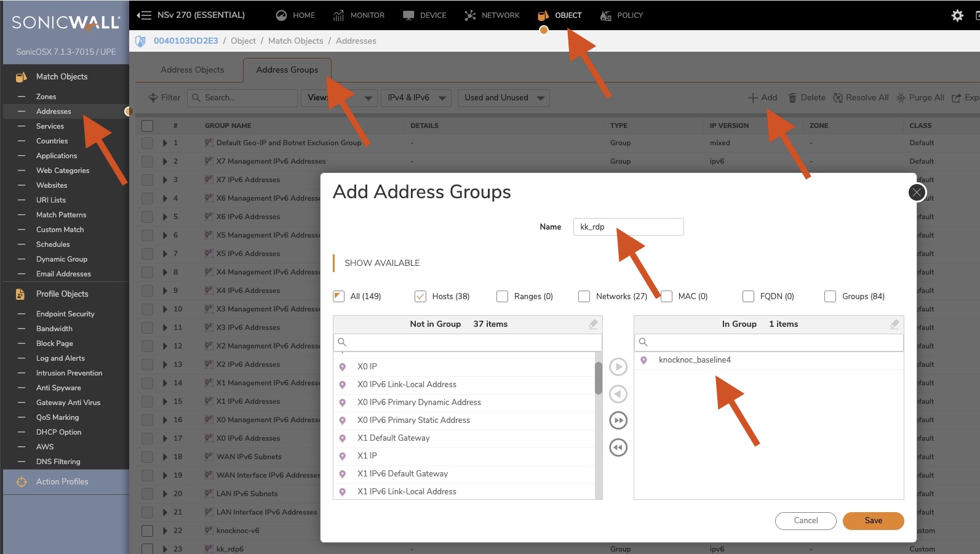This screenshot has width=980, height=554.
Task: Open the Monitor section icon
Action: click(x=338, y=15)
